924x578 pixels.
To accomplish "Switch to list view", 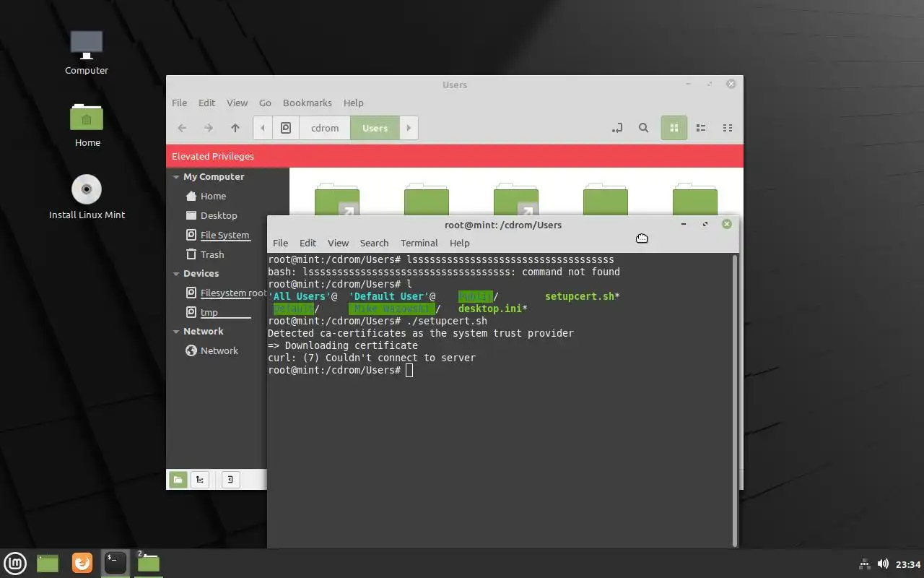I will point(701,128).
